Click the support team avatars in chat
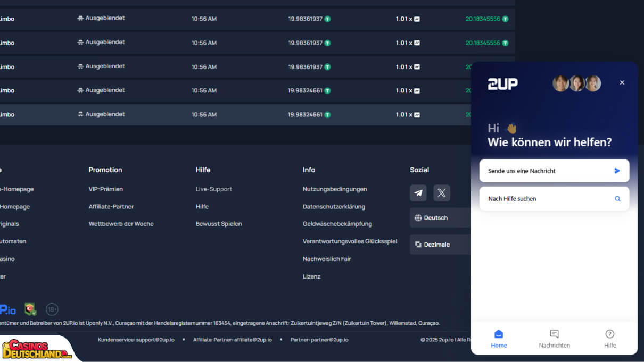 point(577,83)
